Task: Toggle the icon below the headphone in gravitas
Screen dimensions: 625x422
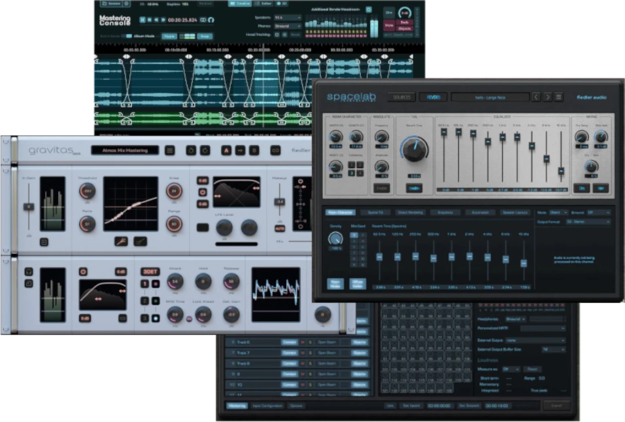Action: coord(29,283)
